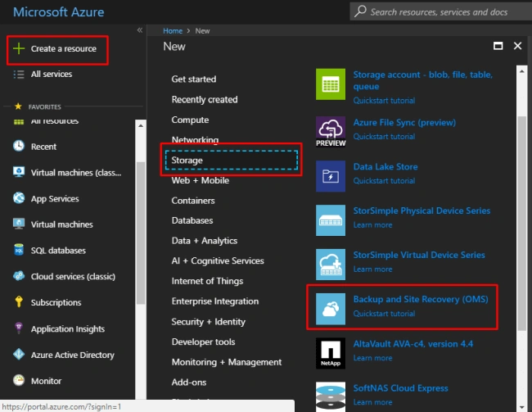The height and width of the screenshot is (412, 532).
Task: Select the Enterprise Integration category
Action: [215, 301]
